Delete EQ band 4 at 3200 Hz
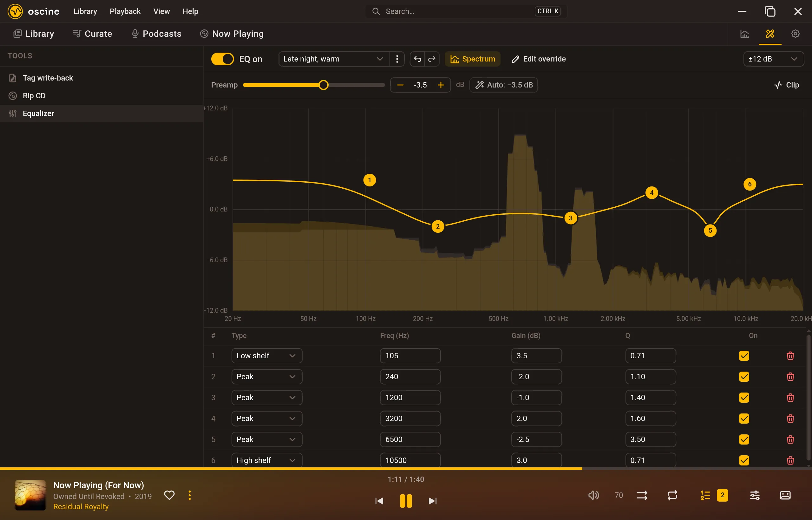812x520 pixels. (790, 419)
